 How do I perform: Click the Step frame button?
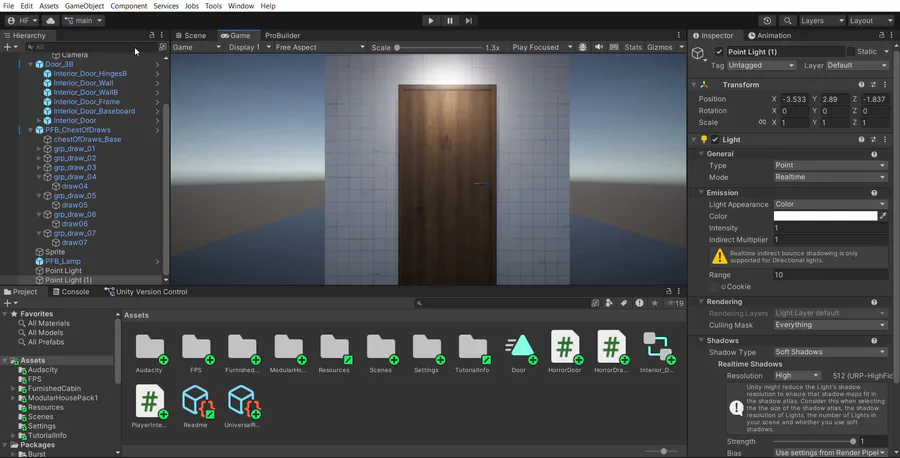(468, 20)
